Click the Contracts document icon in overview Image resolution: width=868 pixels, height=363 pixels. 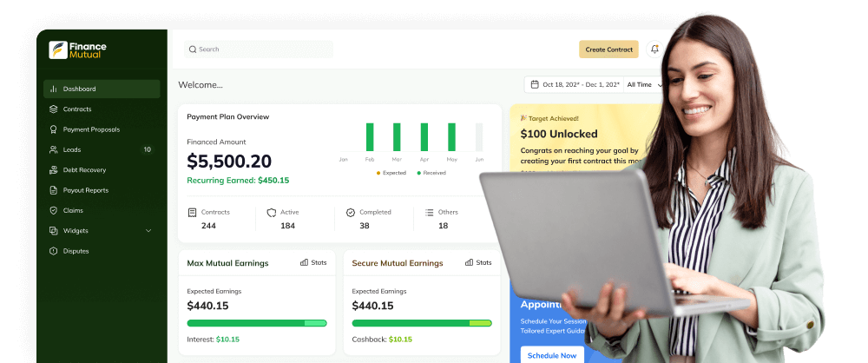(x=193, y=212)
